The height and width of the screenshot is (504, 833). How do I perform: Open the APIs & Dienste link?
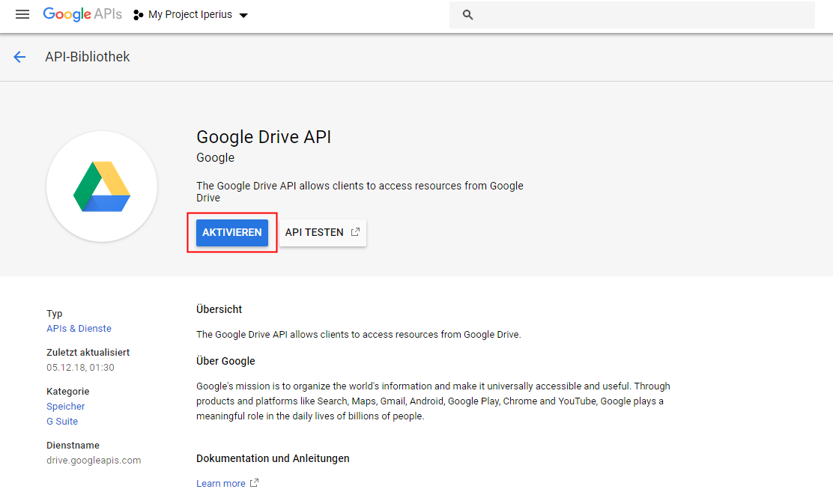pos(79,329)
